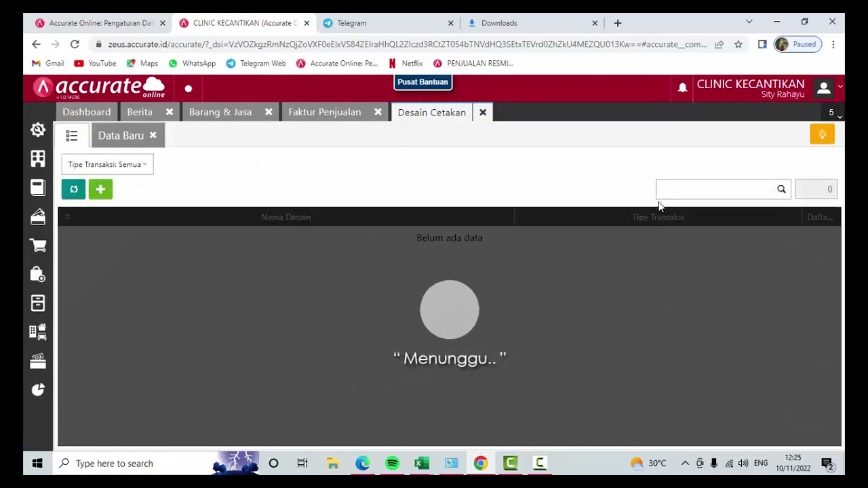The height and width of the screenshot is (488, 868).
Task: Open YouTube bookmark
Action: [95, 63]
